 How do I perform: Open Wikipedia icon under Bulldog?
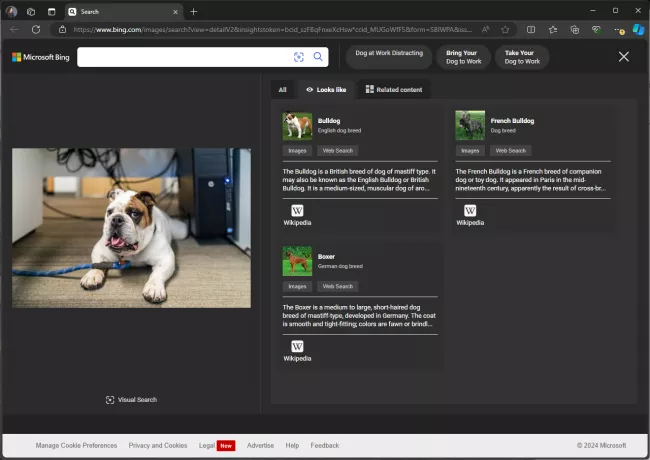297,211
